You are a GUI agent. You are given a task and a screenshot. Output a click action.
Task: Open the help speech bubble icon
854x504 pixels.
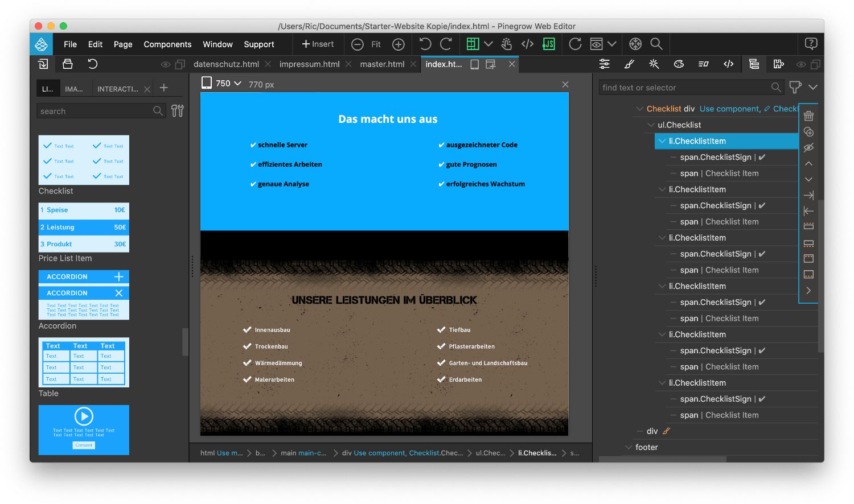(811, 44)
